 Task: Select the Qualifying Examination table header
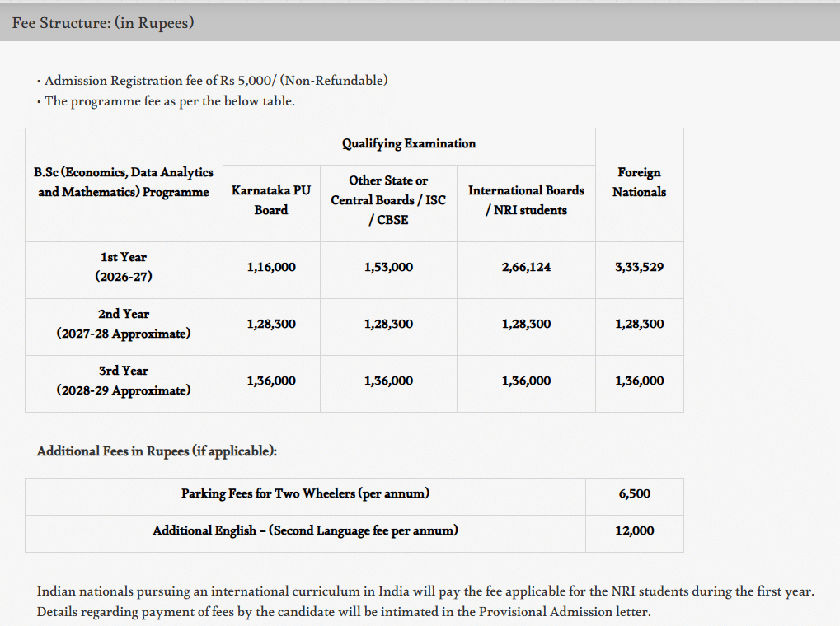(409, 143)
